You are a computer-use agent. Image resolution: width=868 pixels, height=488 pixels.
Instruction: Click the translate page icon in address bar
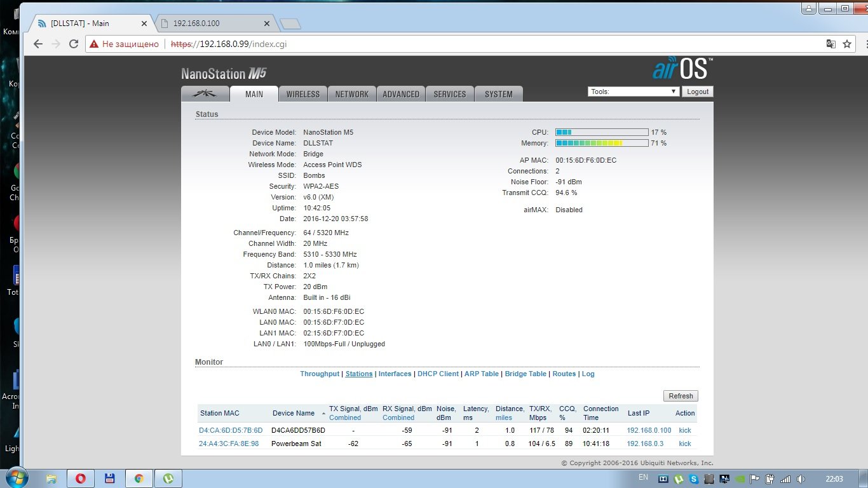(831, 44)
